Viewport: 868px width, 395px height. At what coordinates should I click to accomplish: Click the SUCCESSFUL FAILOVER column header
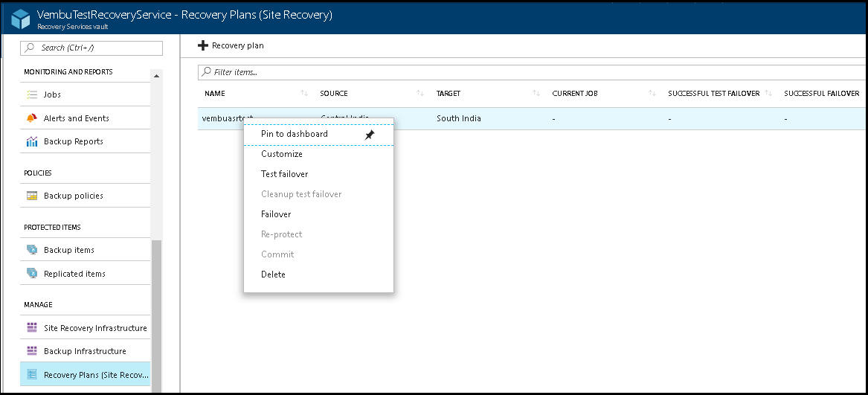(821, 93)
